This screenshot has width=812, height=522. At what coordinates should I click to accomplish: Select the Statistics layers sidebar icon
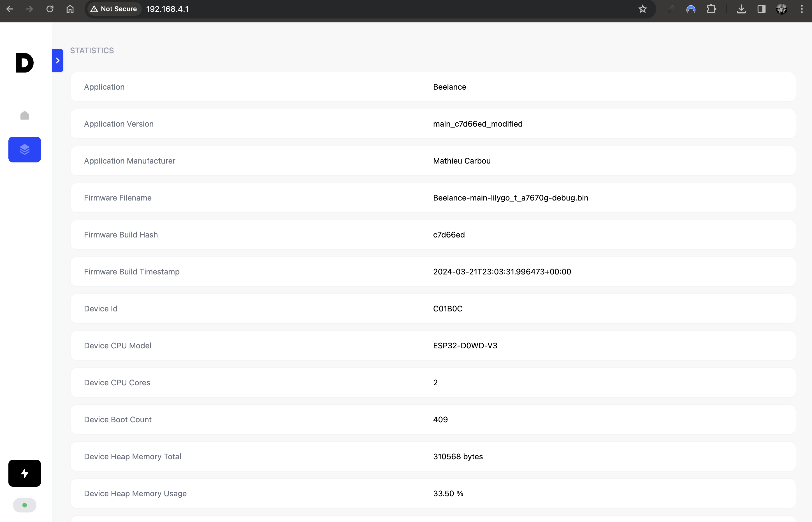tap(24, 150)
